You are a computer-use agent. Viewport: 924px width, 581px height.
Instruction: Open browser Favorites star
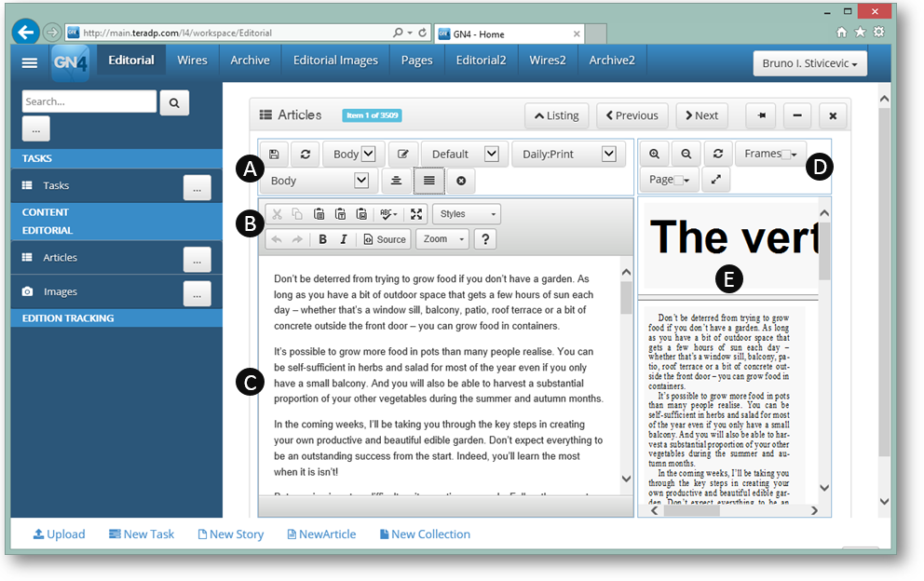861,33
